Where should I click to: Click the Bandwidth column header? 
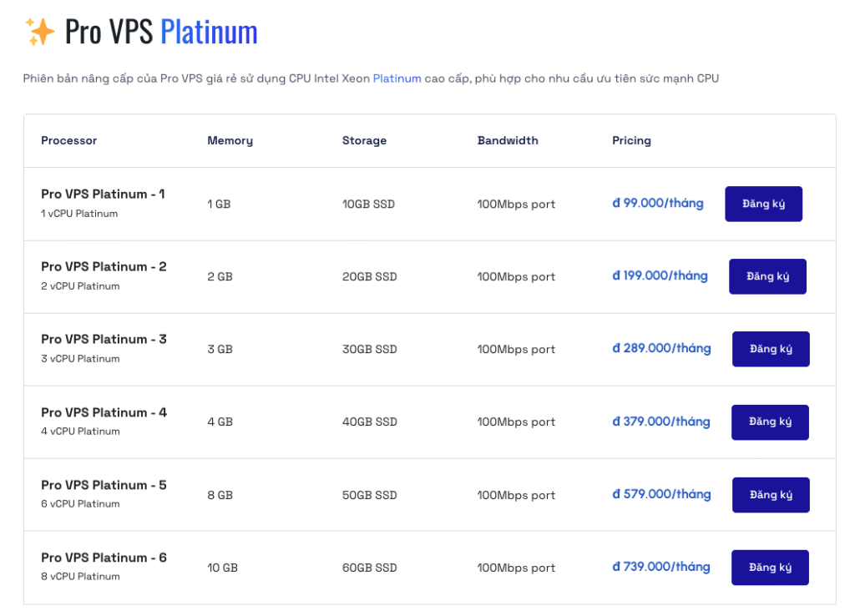(508, 140)
